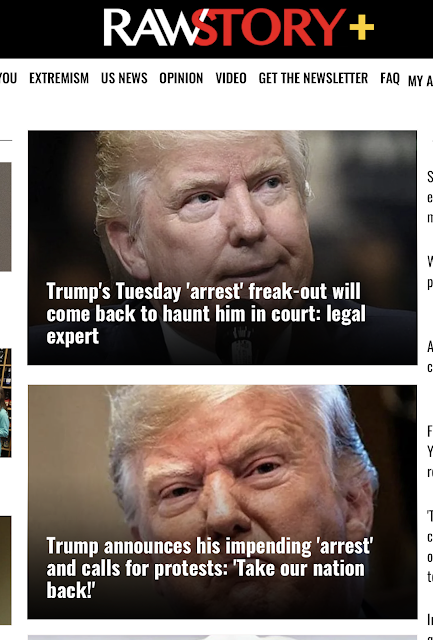Open the left-edge bookshelf thumbnail

pyautogui.click(x=5, y=402)
